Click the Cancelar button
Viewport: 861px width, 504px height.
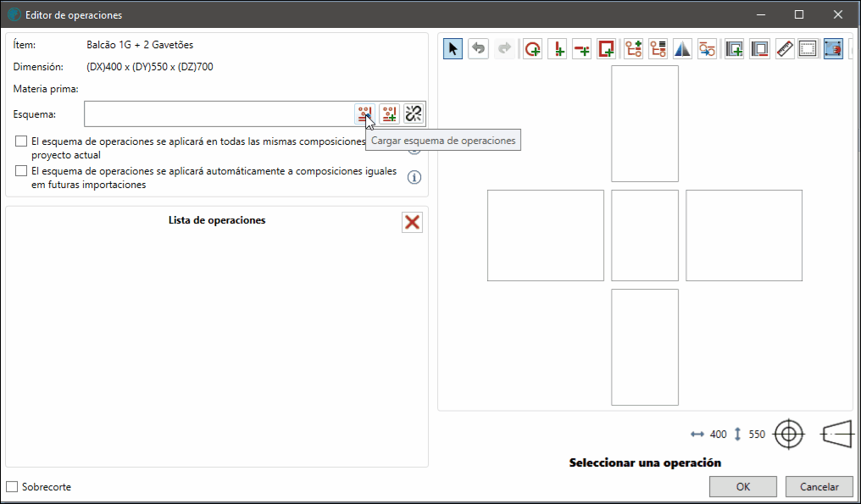(x=819, y=487)
